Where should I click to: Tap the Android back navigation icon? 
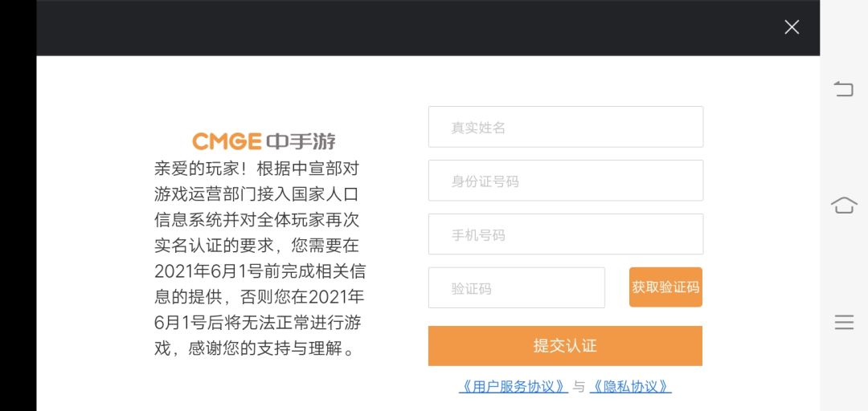[x=844, y=89]
